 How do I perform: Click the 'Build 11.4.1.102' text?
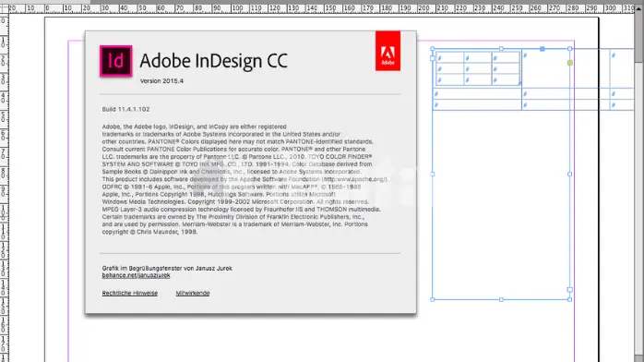(x=126, y=109)
